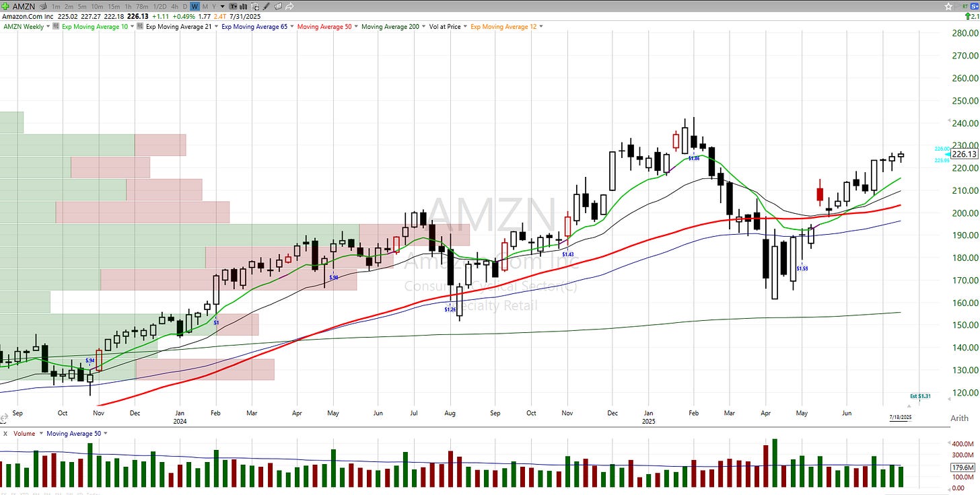Click the $1.59 earnings marker near May
980x495 pixels.
[x=802, y=268]
